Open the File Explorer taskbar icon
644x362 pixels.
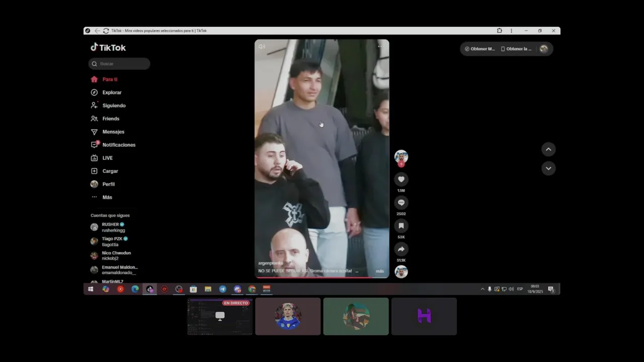click(x=208, y=289)
